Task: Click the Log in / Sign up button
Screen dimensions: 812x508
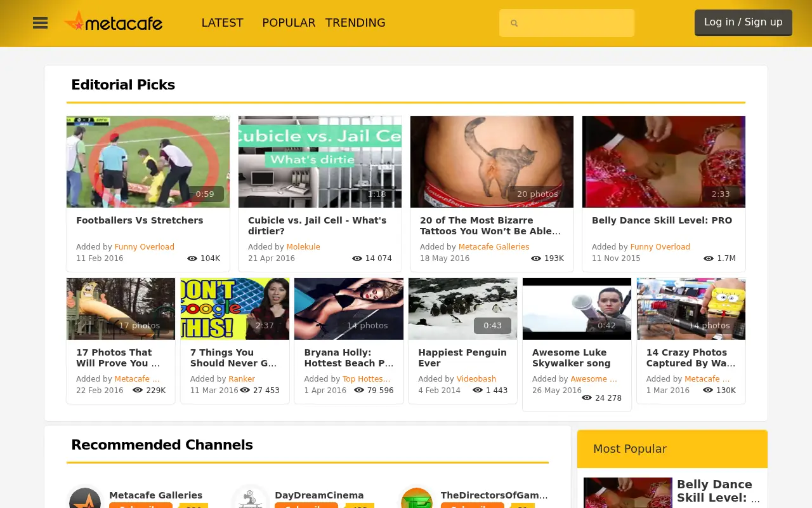Action: pos(743,22)
